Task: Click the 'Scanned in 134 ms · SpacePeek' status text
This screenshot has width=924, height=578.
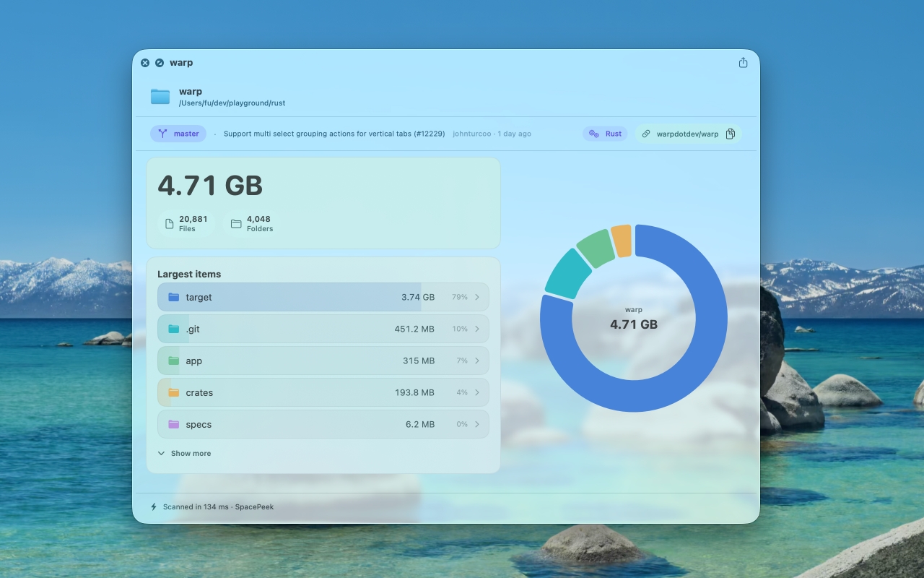Action: tap(218, 507)
